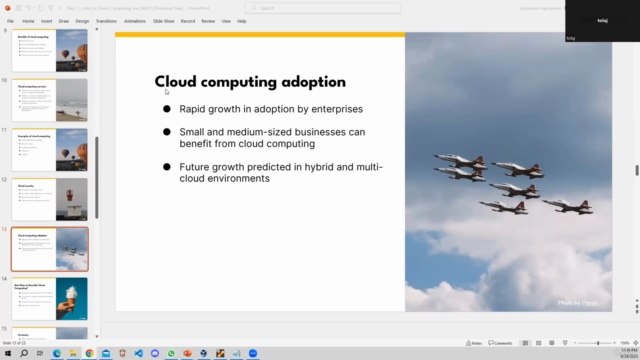Click the bullet 'Rapid growth in adoption by enterprises'
The width and height of the screenshot is (640, 360).
coord(271,109)
